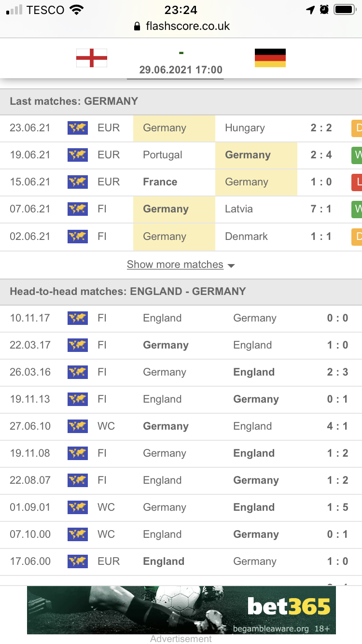
Task: Tap the green W badge on Portugal vs Germany
Action: [x=356, y=155]
